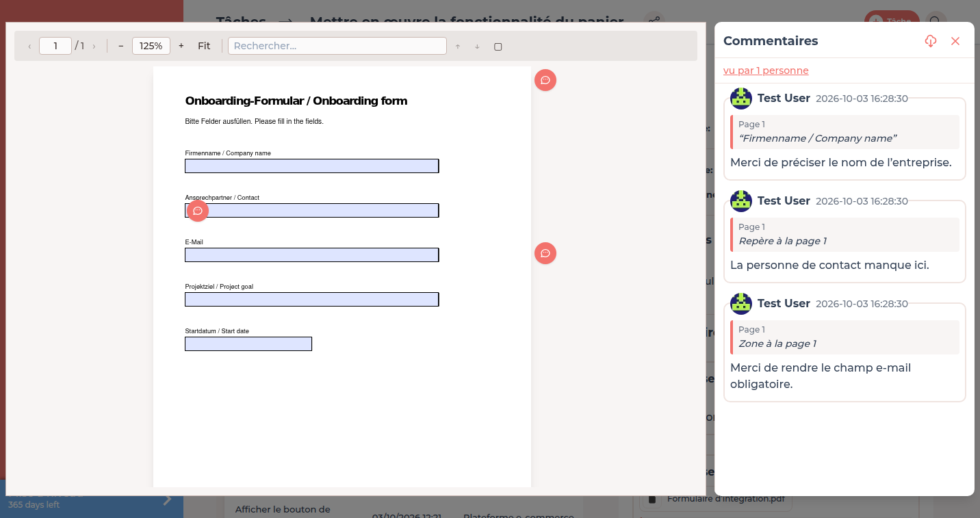Close the Commentaires panel
980x518 pixels.
point(955,41)
